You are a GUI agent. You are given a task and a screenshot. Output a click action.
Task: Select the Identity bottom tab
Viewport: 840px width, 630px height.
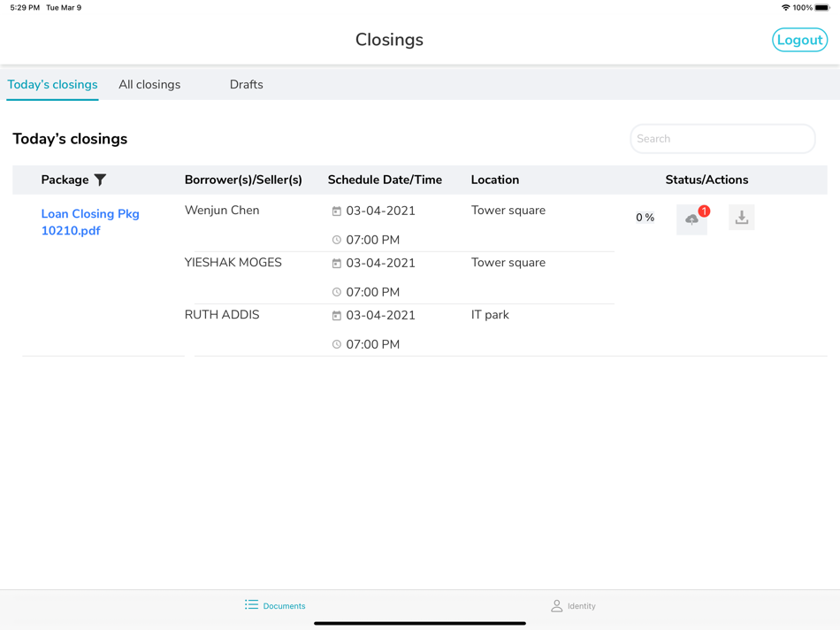tap(573, 606)
